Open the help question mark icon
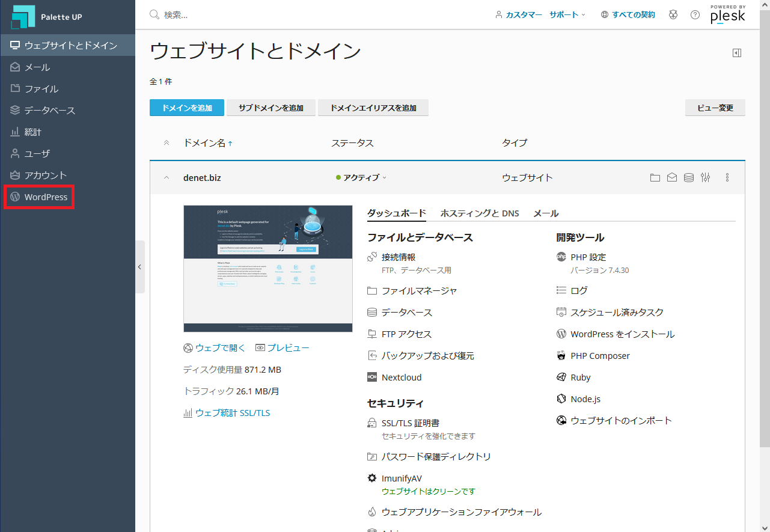 (695, 15)
